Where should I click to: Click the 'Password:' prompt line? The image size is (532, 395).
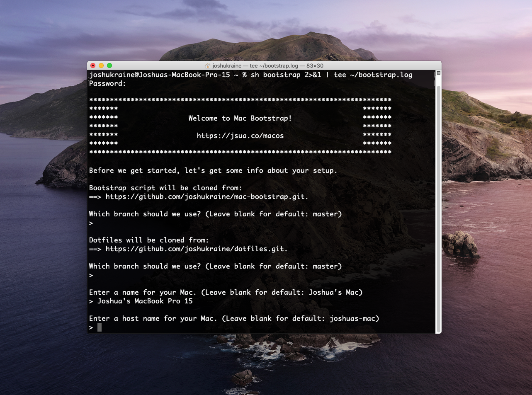[107, 83]
